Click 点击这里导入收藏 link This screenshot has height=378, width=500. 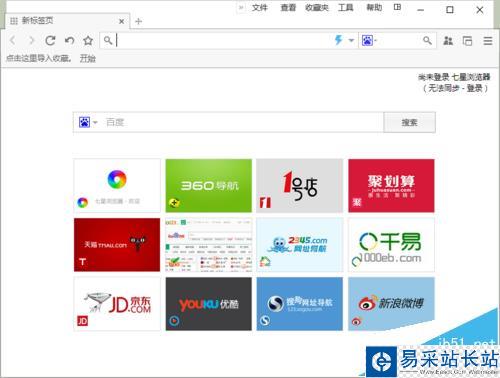39,59
